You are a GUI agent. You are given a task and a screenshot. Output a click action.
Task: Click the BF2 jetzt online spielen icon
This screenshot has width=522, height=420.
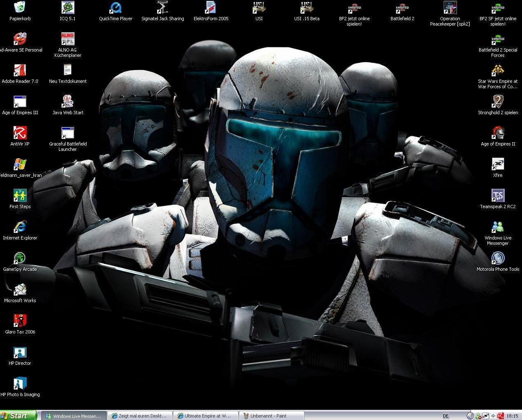(x=354, y=7)
